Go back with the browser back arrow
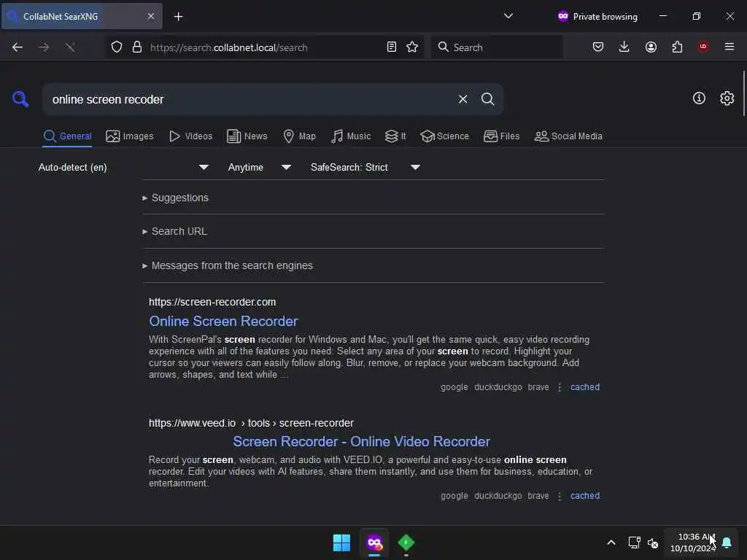Screen dimensions: 747x560 tap(18, 47)
